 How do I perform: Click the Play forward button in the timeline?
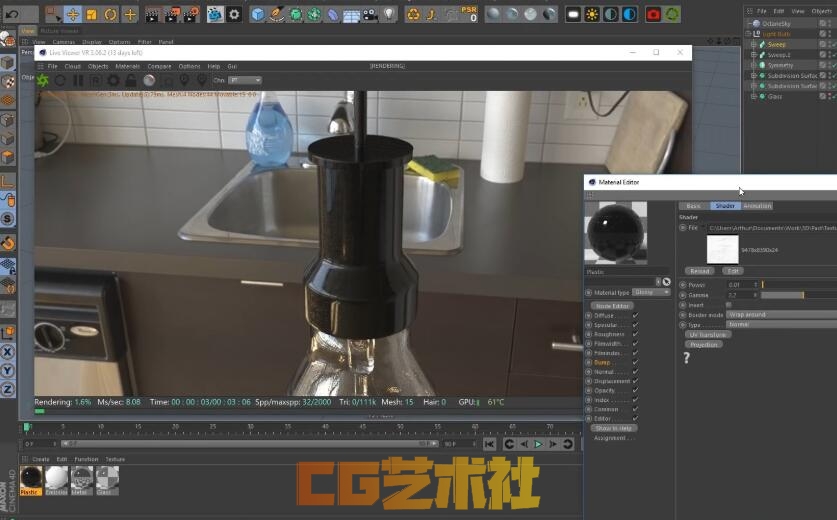[x=538, y=444]
